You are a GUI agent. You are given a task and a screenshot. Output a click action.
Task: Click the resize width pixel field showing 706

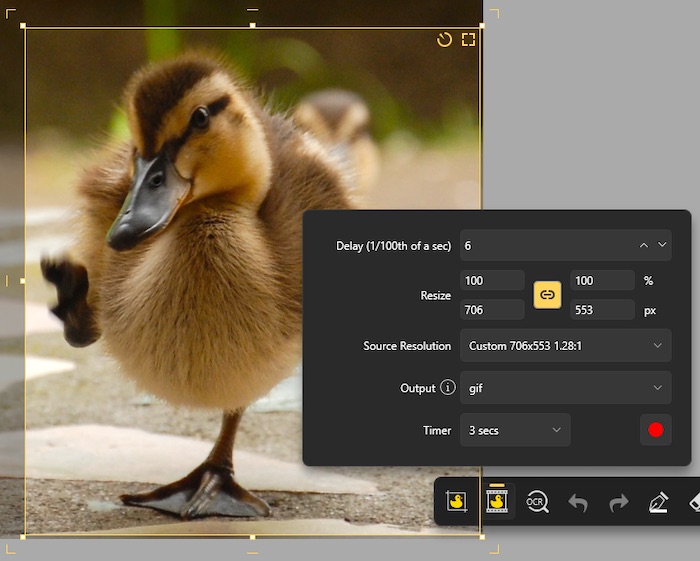(491, 310)
